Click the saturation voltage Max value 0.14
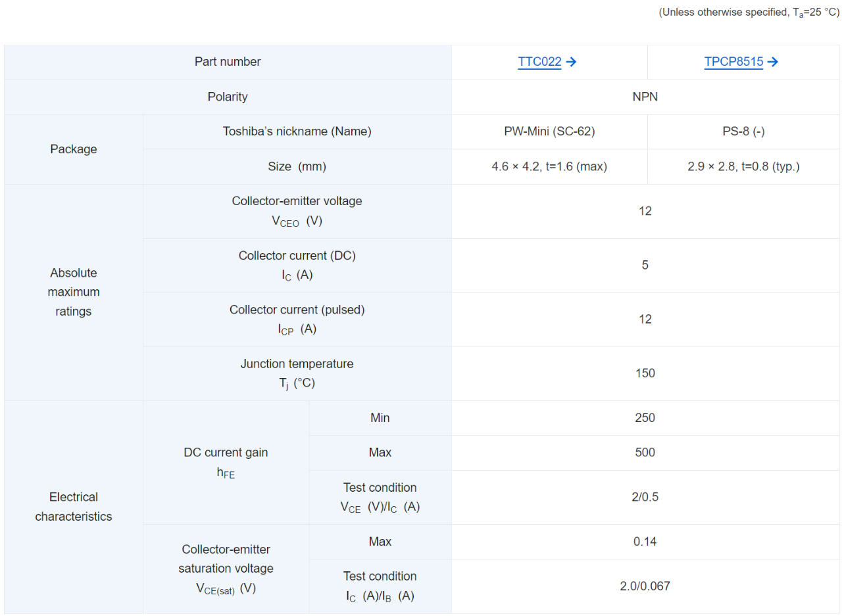The height and width of the screenshot is (616, 842). tap(645, 542)
